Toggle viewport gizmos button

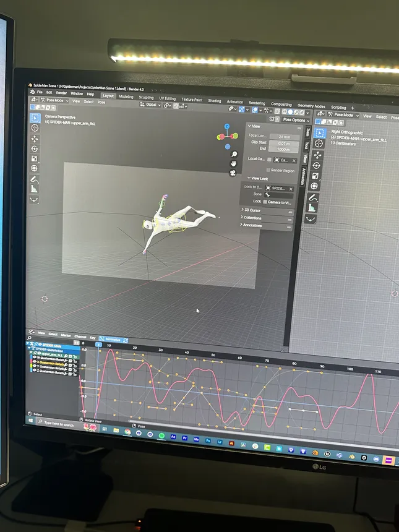coord(242,109)
